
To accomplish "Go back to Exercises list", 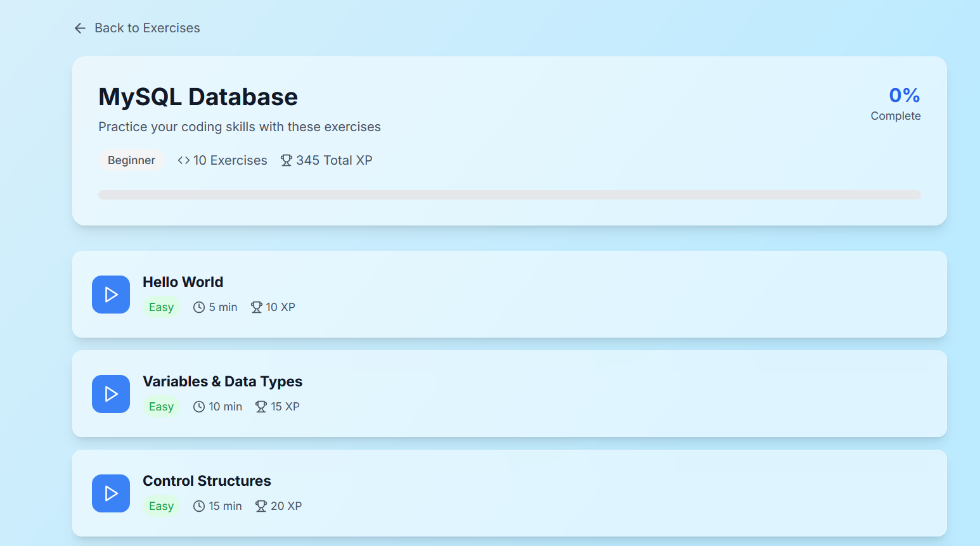I will tap(147, 28).
